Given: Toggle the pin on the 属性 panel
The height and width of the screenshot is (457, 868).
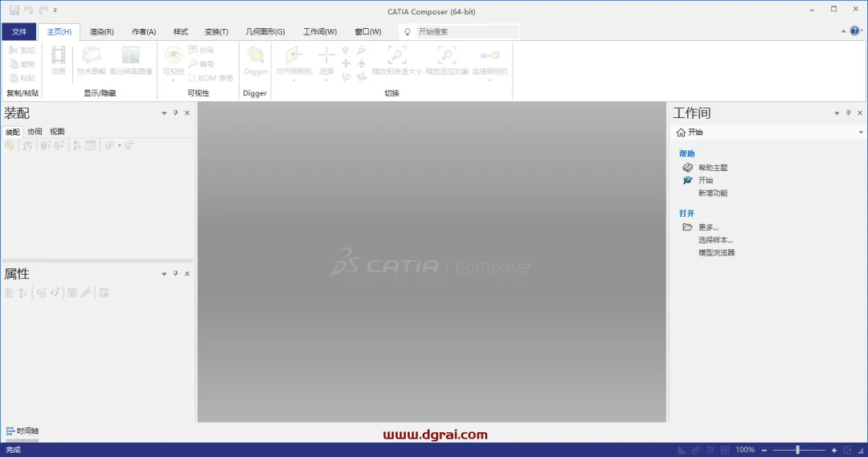Looking at the screenshot, I should 175,274.
